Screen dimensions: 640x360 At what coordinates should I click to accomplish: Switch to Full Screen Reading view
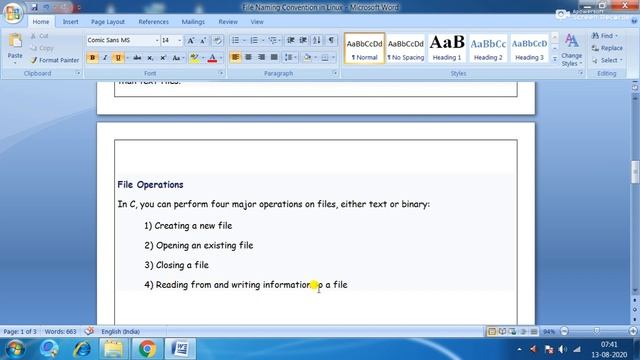(502, 331)
